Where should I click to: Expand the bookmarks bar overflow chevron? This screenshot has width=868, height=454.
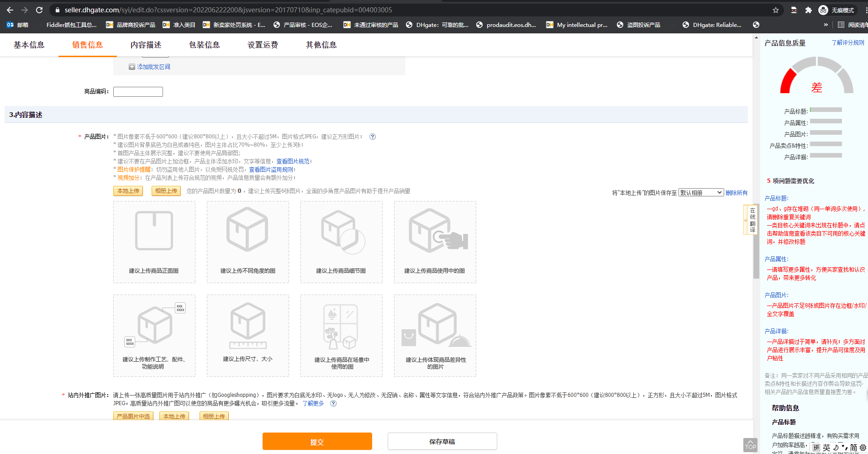click(826, 25)
